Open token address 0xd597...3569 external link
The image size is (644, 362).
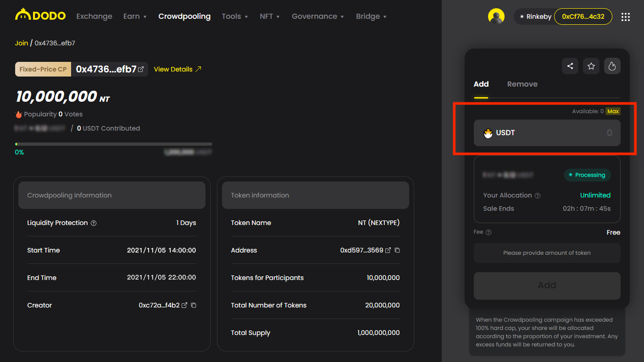388,250
